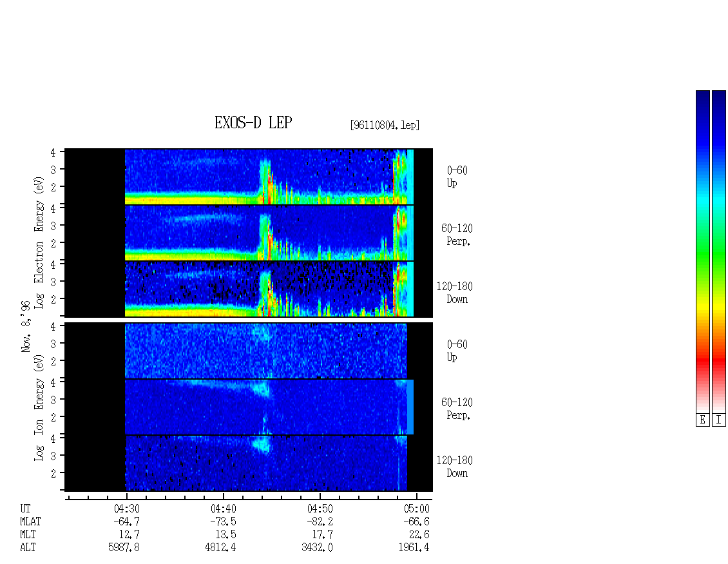The height and width of the screenshot is (564, 728).
Task: Select the MLT value 12.7
Action: [129, 534]
